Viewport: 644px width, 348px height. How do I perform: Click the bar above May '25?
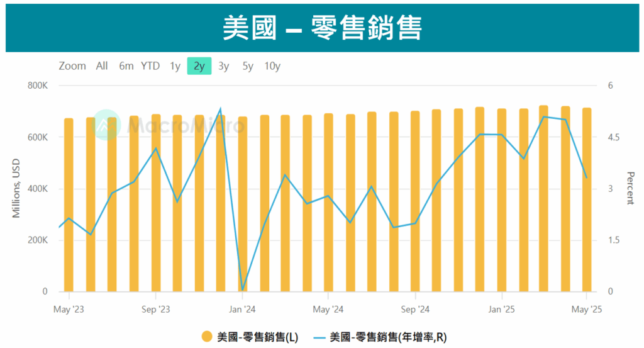[x=587, y=199]
